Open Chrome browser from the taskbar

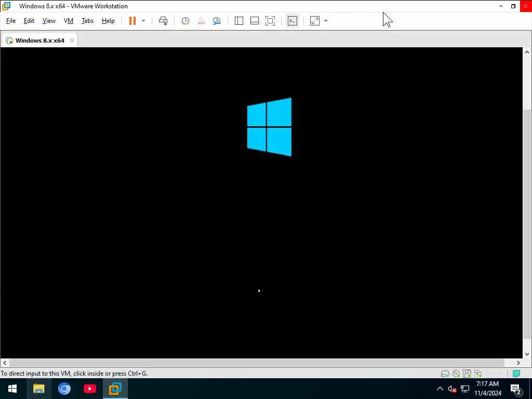tap(64, 389)
